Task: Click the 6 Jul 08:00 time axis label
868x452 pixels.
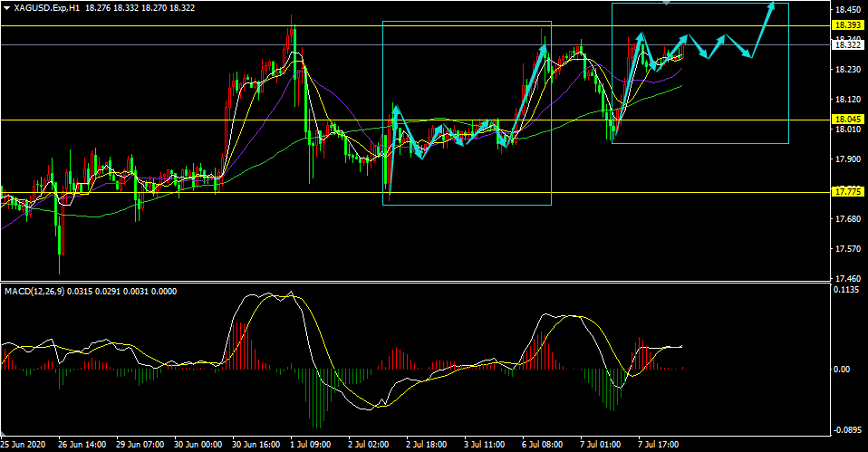Action: click(543, 445)
